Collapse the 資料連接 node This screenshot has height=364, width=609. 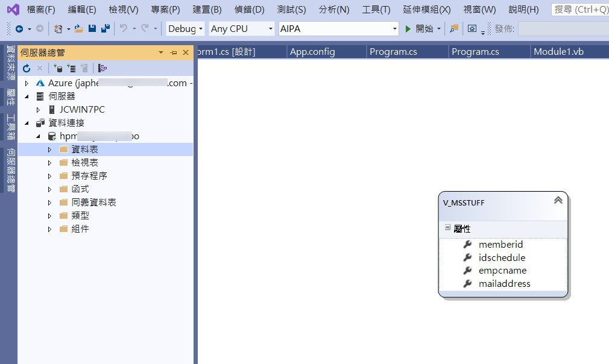(x=27, y=123)
